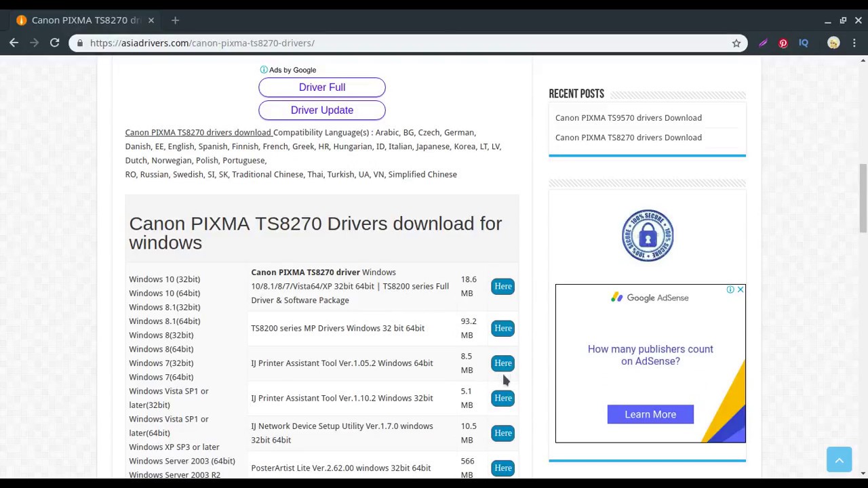Restore the Chrome window size
This screenshot has height=488, width=868.
point(843,20)
